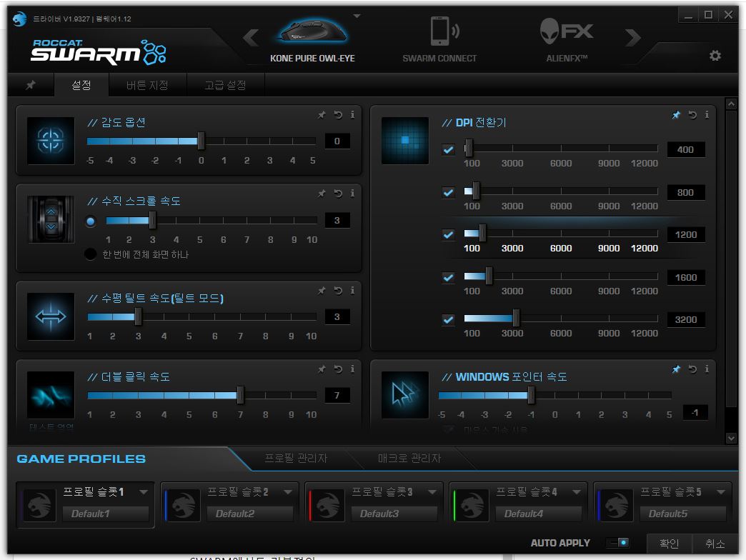Go to next device with right arrow

pyautogui.click(x=633, y=38)
